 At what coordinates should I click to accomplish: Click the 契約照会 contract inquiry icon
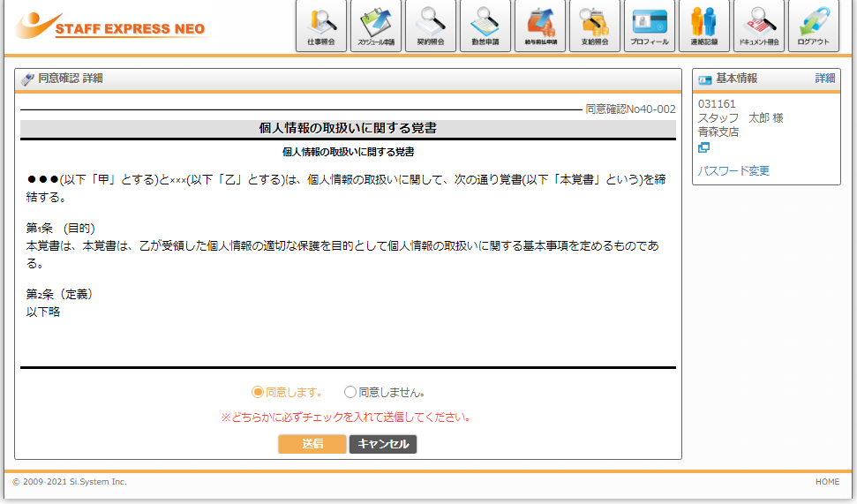coord(430,26)
